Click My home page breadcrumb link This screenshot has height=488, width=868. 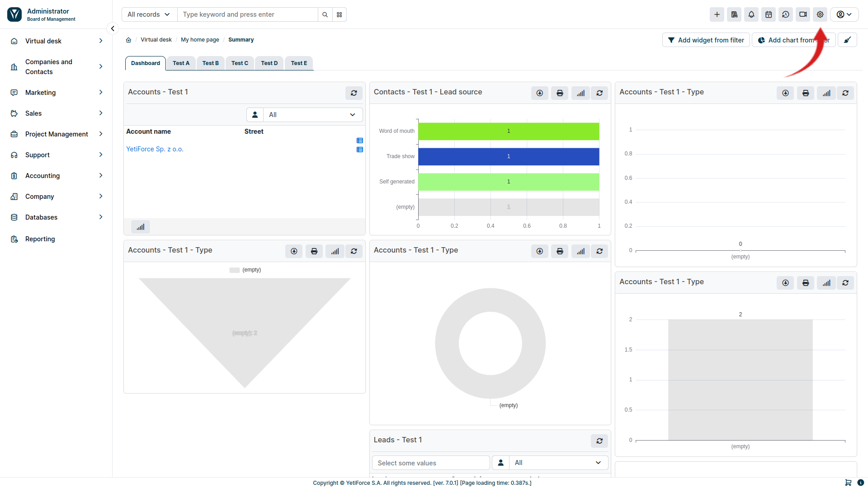(200, 40)
